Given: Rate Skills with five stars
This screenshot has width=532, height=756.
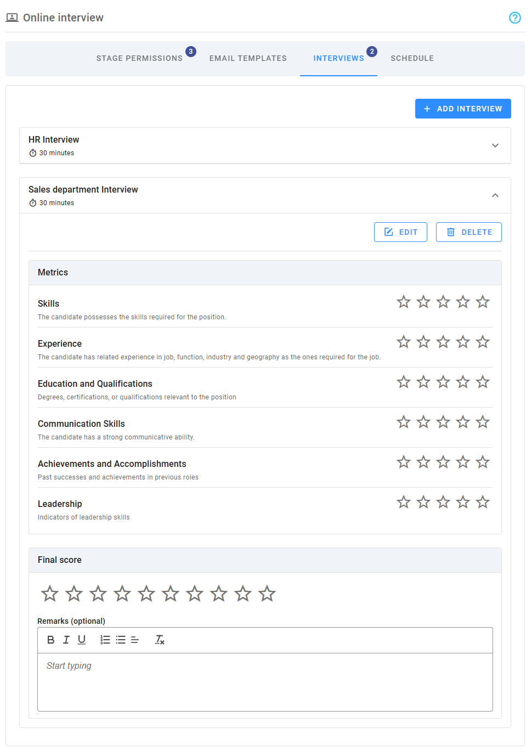Looking at the screenshot, I should (x=483, y=302).
